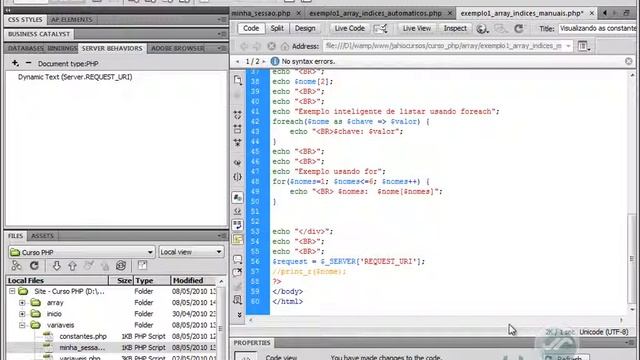Toggle Inspect mode button

455,28
